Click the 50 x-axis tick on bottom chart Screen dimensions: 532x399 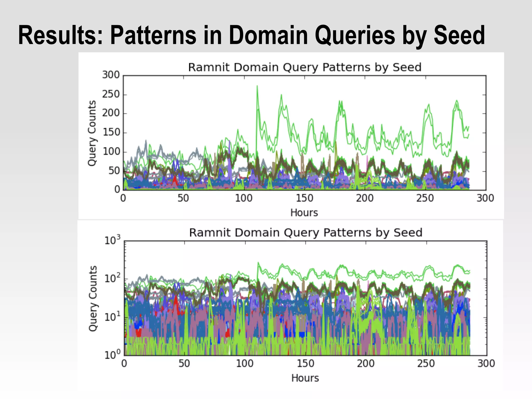click(x=184, y=364)
